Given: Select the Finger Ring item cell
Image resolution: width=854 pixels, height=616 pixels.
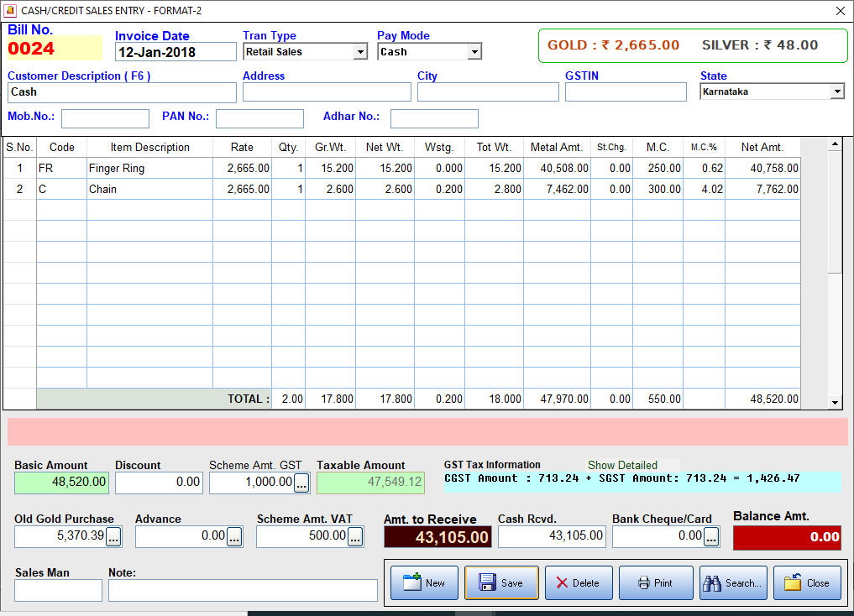Looking at the screenshot, I should pyautogui.click(x=149, y=168).
